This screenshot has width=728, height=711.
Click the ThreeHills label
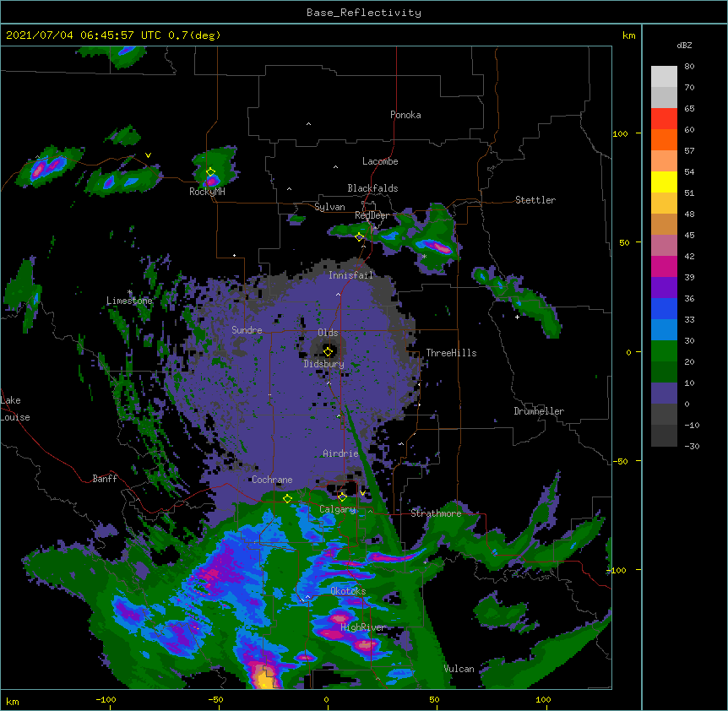(451, 353)
